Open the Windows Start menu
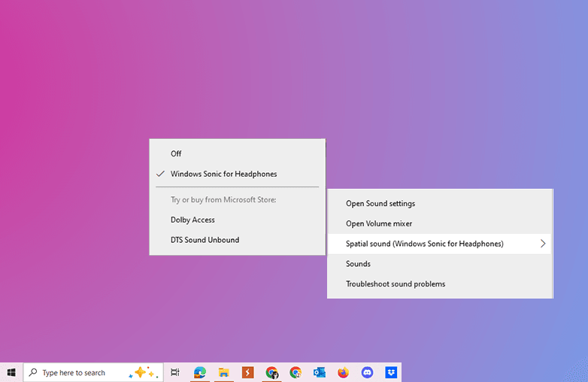Screen dimensions: 588x382 pyautogui.click(x=11, y=372)
